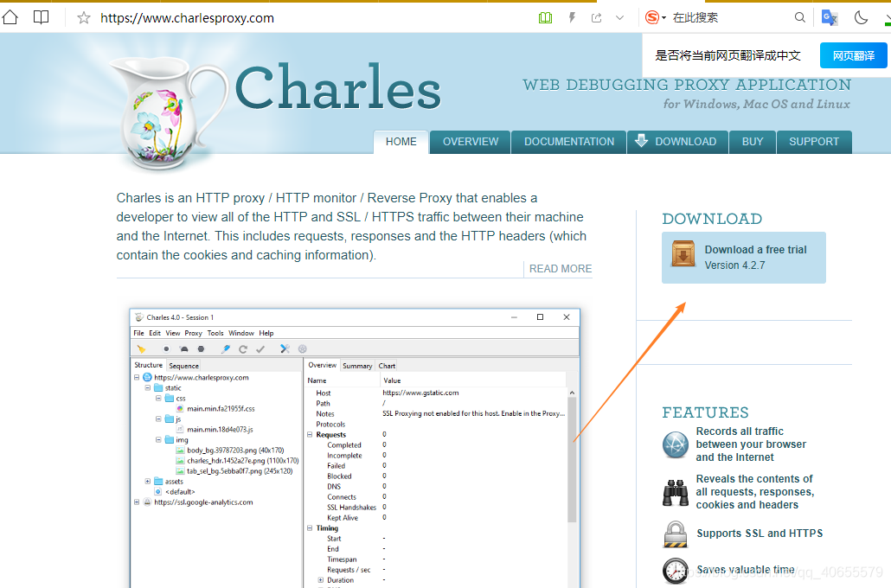Click the browser home icon
The image size is (891, 588).
point(10,17)
